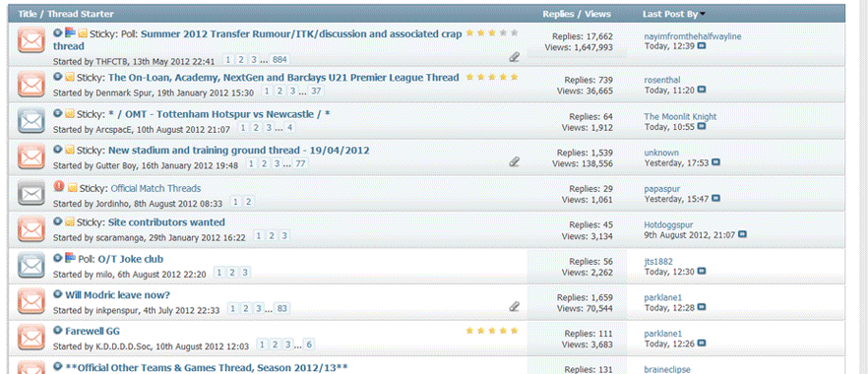This screenshot has height=374, width=868.
Task: Open profile of Hotdoggspur
Action: point(668,224)
